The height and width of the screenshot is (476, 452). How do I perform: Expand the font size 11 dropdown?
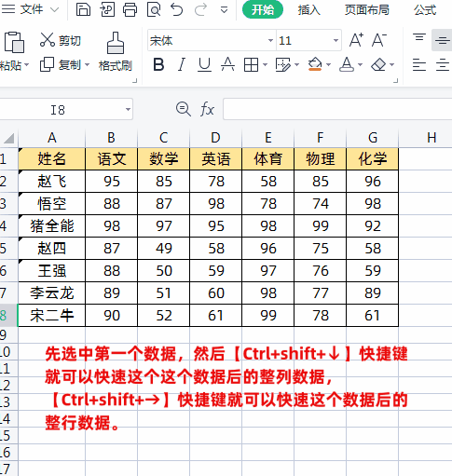[336, 40]
